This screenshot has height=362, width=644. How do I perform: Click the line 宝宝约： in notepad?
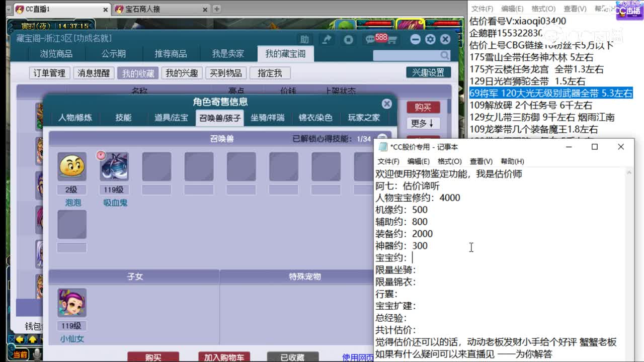pyautogui.click(x=391, y=257)
